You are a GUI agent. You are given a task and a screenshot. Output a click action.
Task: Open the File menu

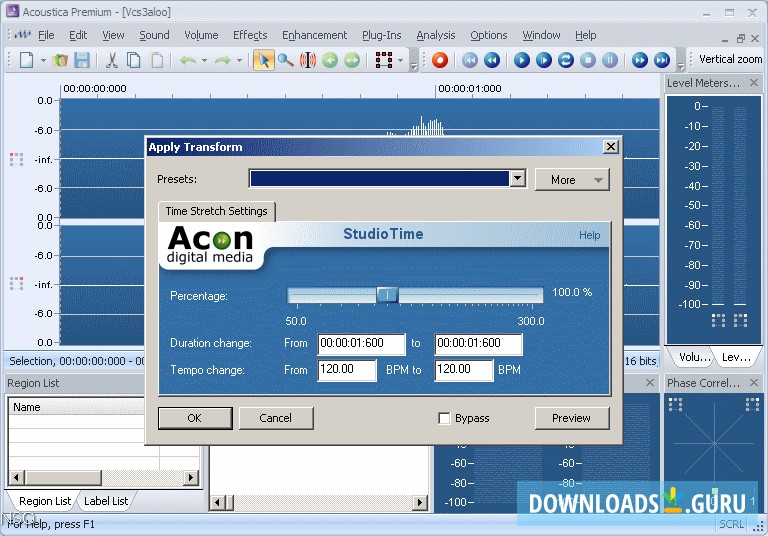click(x=46, y=35)
